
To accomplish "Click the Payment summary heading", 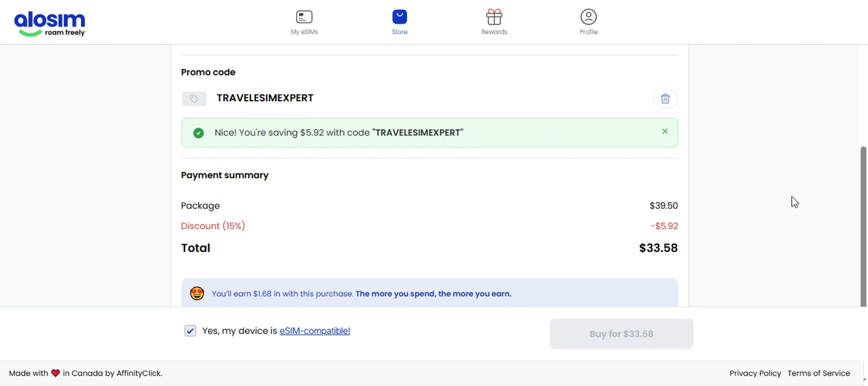I will (225, 175).
